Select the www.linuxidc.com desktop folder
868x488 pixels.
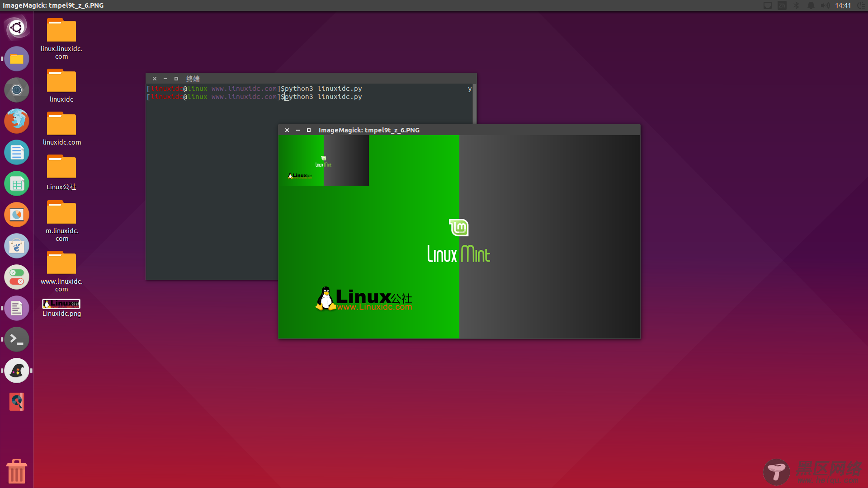(x=61, y=272)
